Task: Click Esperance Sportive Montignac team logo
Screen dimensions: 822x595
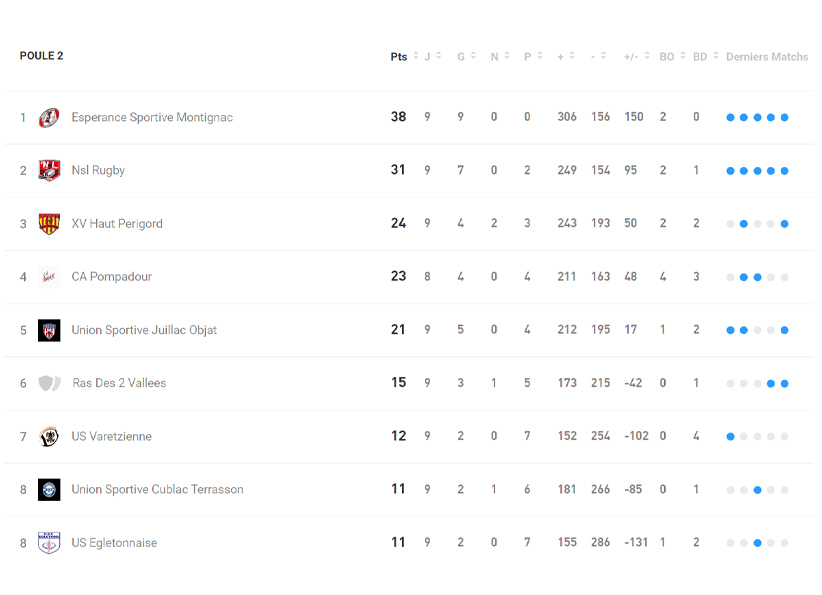Action: (49, 118)
